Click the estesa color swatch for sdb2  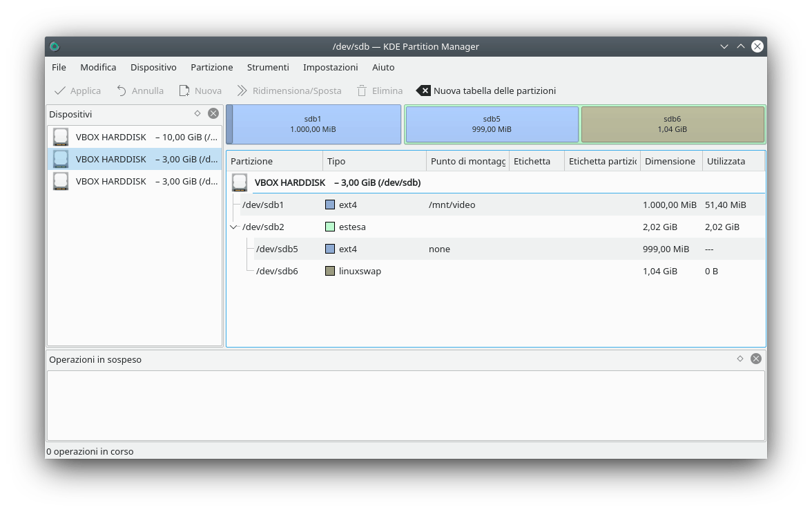tap(330, 227)
